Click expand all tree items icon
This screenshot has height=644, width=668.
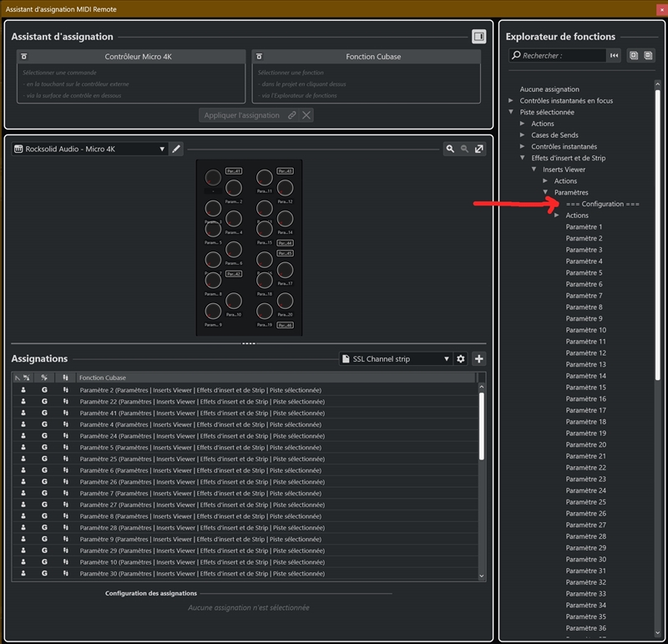[634, 55]
